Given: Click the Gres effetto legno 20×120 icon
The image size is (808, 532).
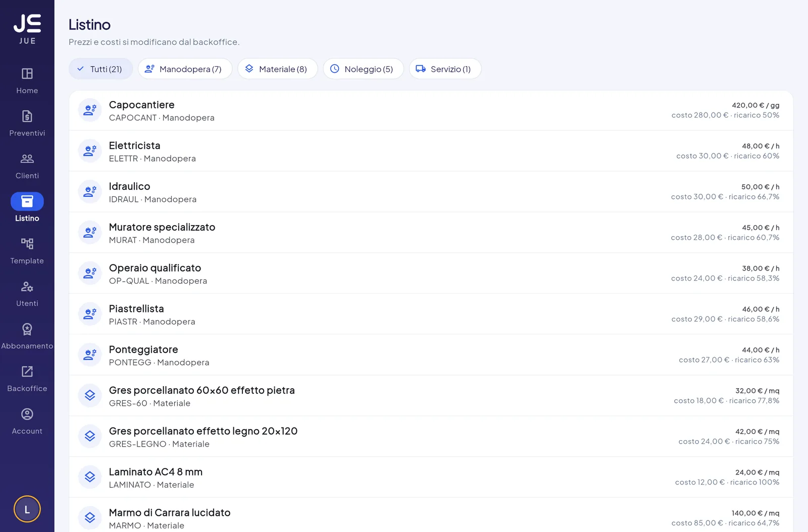Looking at the screenshot, I should (90, 437).
